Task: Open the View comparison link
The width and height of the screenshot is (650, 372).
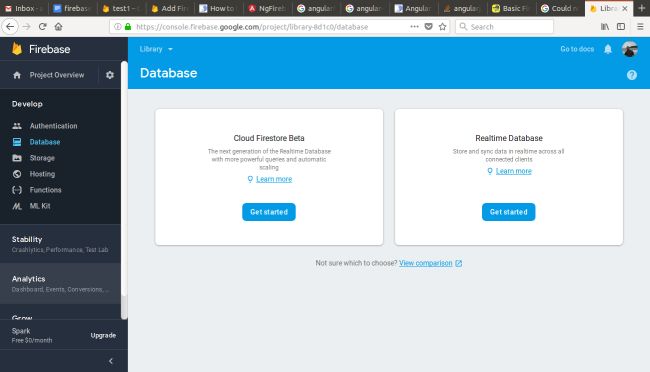Action: click(x=425, y=263)
